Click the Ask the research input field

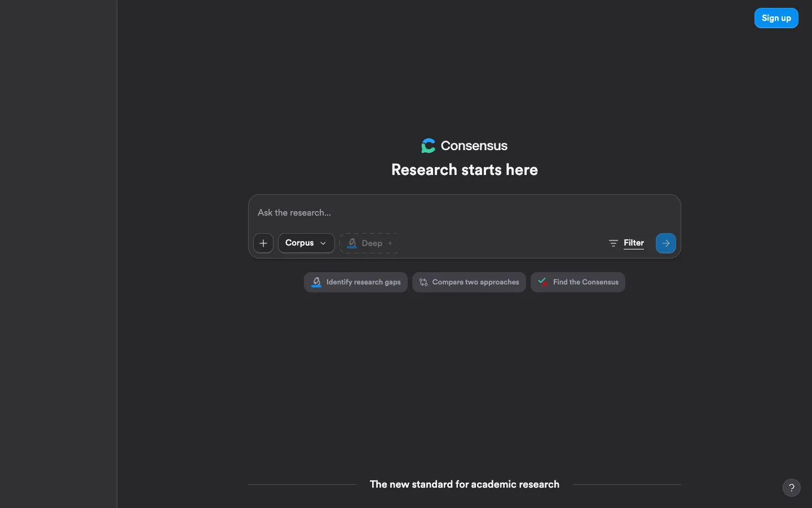pos(465,213)
